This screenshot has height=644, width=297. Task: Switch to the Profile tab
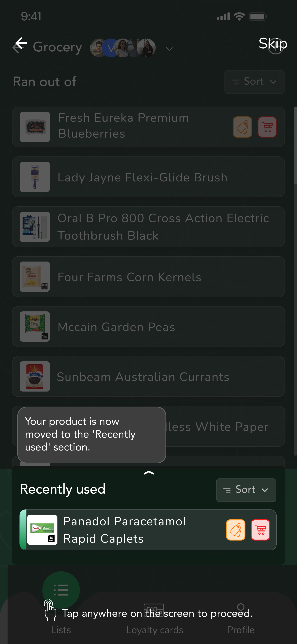click(241, 618)
